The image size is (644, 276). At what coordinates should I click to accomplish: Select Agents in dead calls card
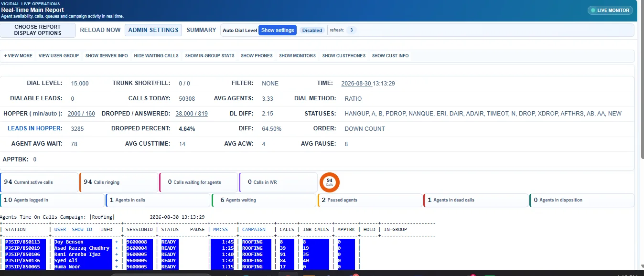476,200
